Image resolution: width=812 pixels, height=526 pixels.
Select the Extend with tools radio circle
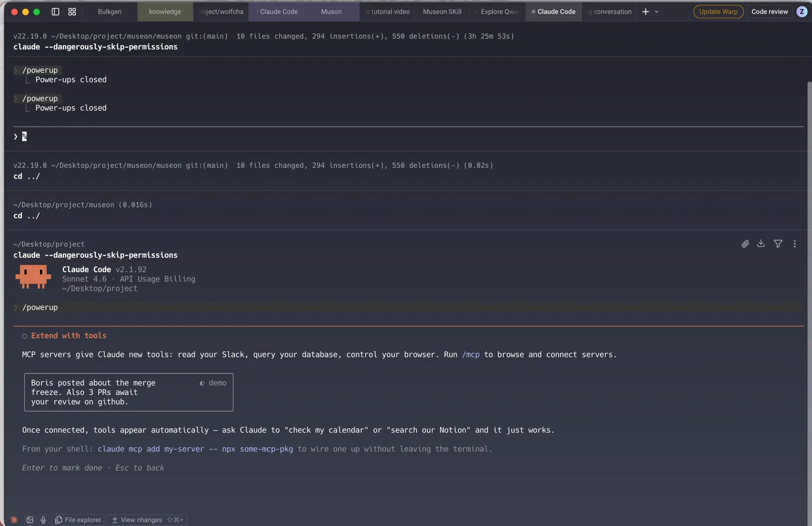point(24,336)
